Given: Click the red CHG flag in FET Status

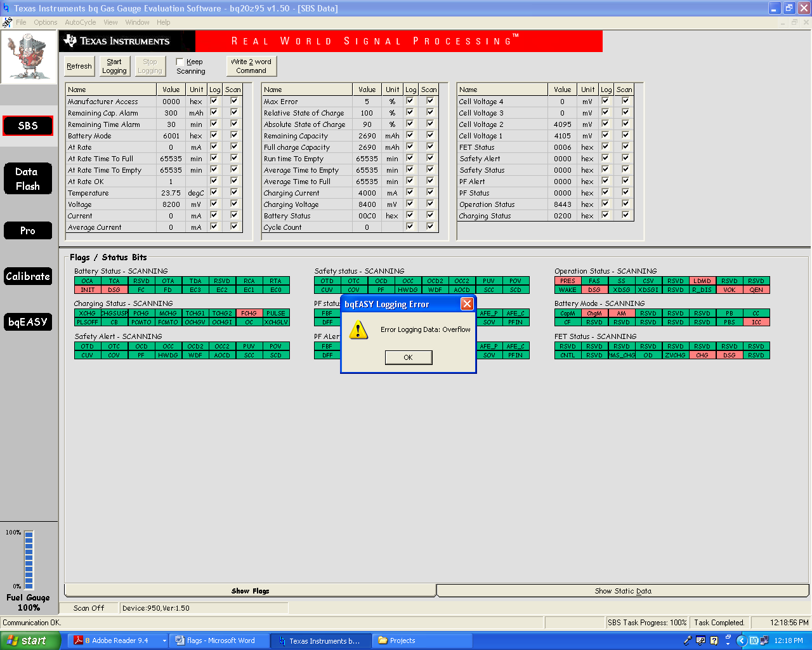Looking at the screenshot, I should click(702, 355).
